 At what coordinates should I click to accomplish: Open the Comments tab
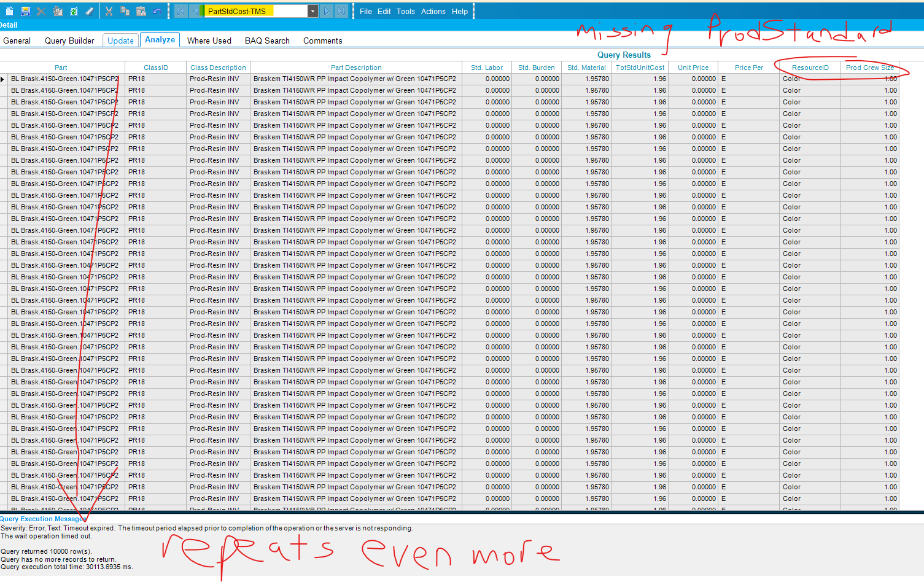[x=323, y=41]
